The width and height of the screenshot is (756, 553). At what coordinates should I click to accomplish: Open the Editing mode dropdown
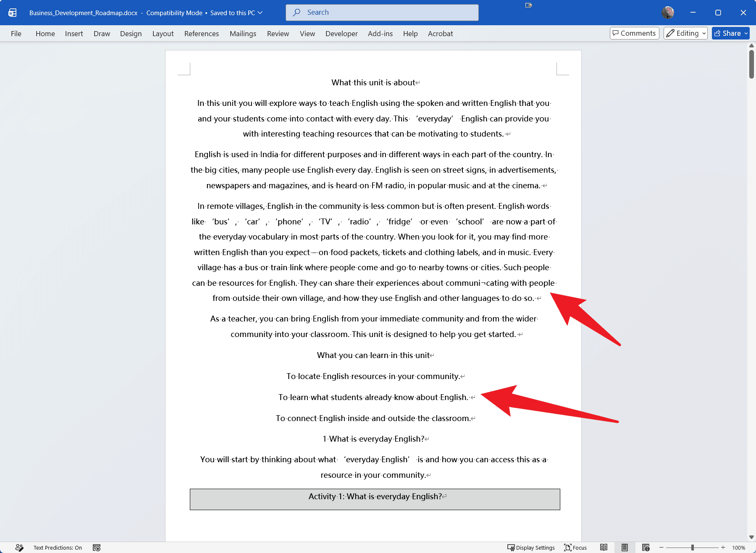click(x=685, y=33)
